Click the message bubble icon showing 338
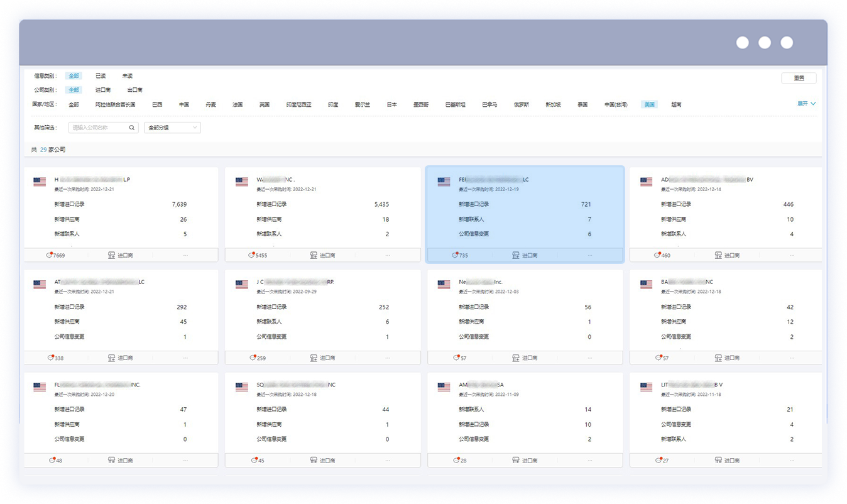 tap(51, 358)
